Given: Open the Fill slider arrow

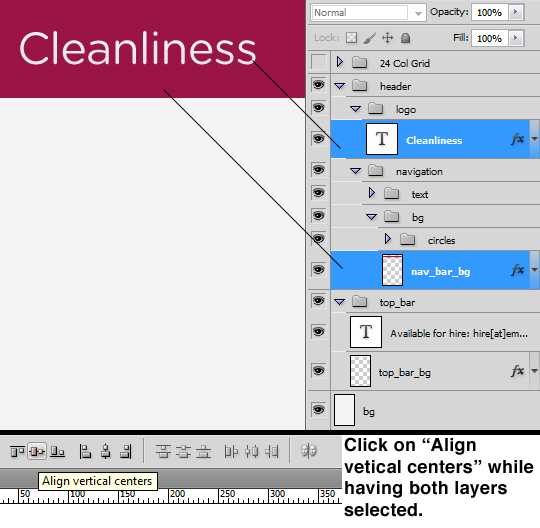Looking at the screenshot, I should 516,37.
